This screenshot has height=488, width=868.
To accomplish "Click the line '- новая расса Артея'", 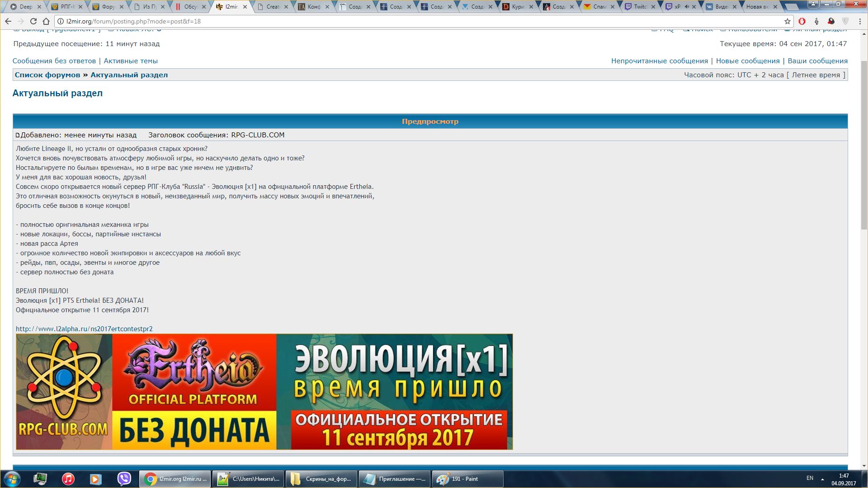I will 47,244.
